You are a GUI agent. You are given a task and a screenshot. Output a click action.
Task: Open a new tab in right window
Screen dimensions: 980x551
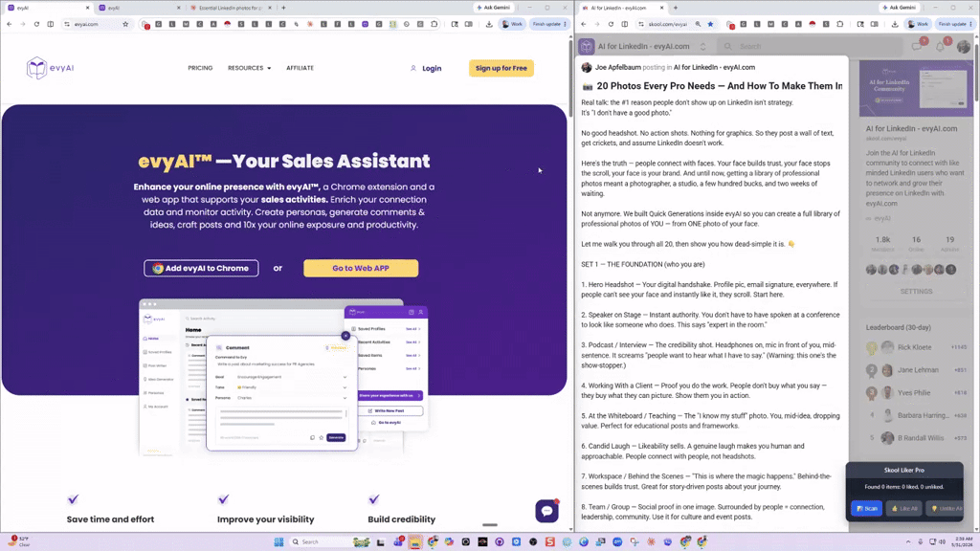[x=676, y=8]
